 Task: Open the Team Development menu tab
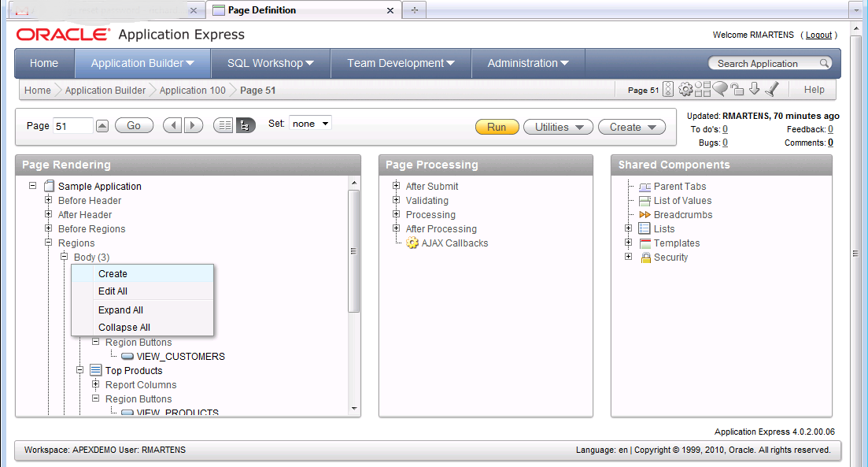[401, 63]
